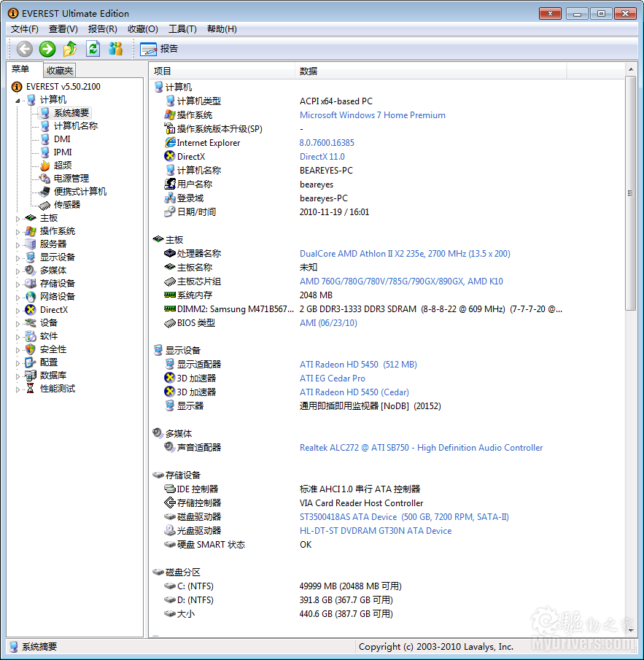Select 传感器 sensor item in tree
The image size is (644, 660).
point(66,205)
